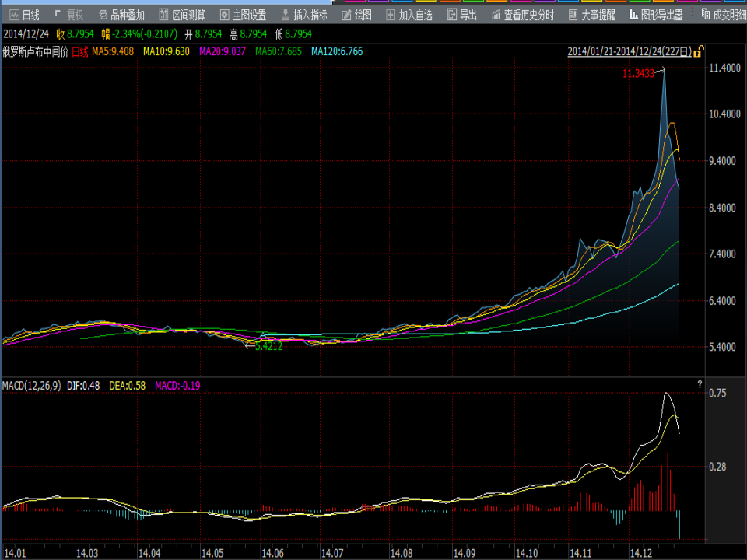Toggle the lock icon beside the date range

pos(699,51)
